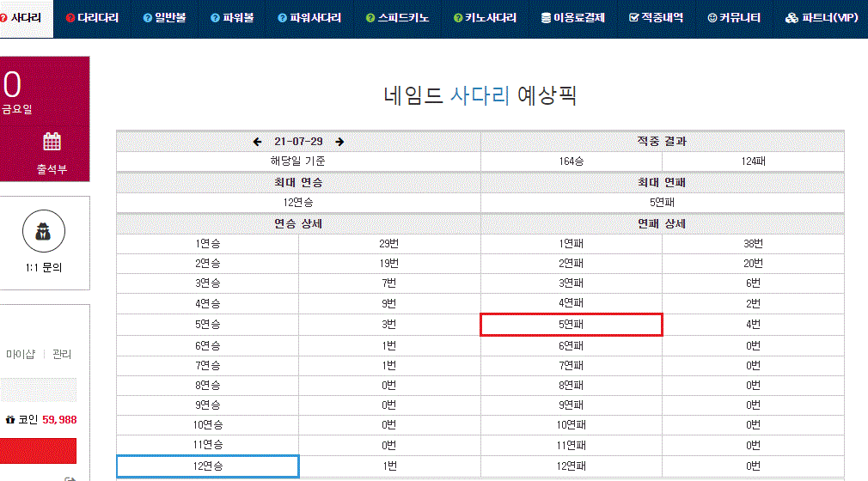Click the 1연패 row label
The height and width of the screenshot is (481, 868).
[x=572, y=244]
